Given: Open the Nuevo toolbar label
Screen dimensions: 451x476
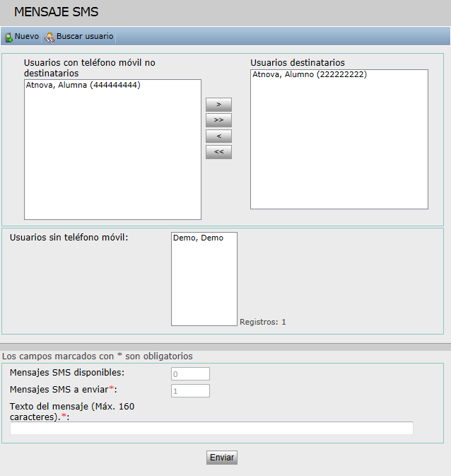Looking at the screenshot, I should [27, 36].
